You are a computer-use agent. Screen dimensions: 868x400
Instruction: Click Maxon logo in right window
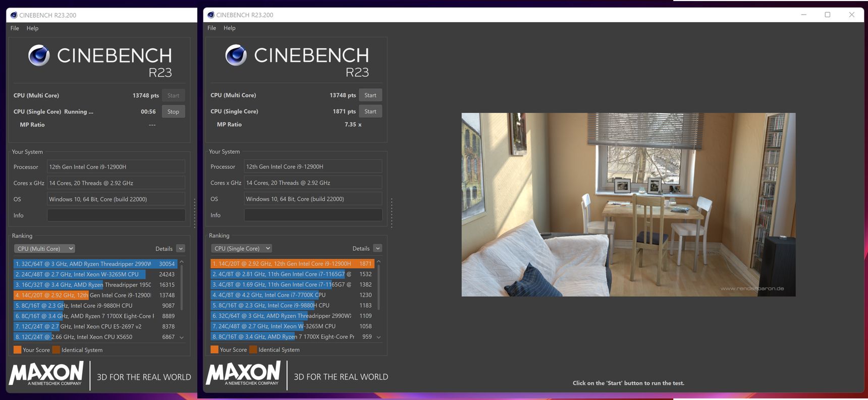click(243, 373)
